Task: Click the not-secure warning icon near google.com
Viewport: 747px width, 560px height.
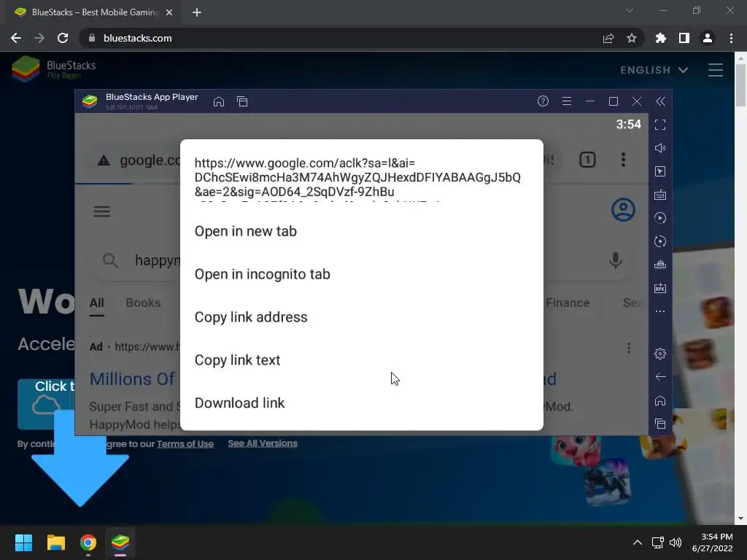Action: point(104,160)
